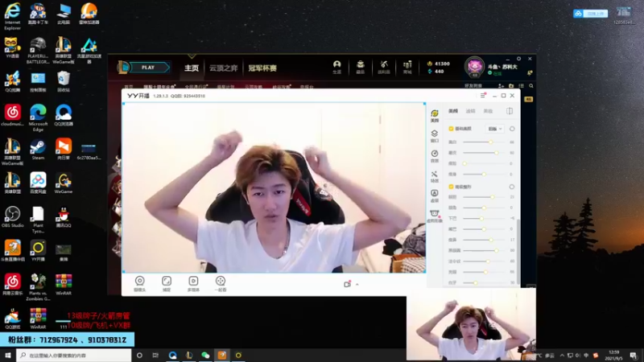Click the 美白 whitening slider
The height and width of the screenshot is (362, 644).
click(x=484, y=142)
